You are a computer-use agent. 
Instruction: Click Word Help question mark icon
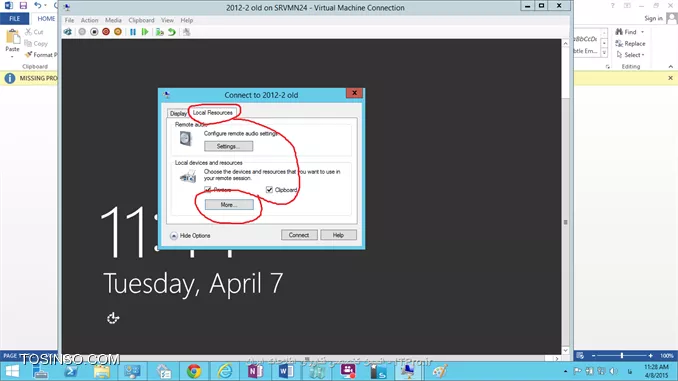[x=612, y=6]
